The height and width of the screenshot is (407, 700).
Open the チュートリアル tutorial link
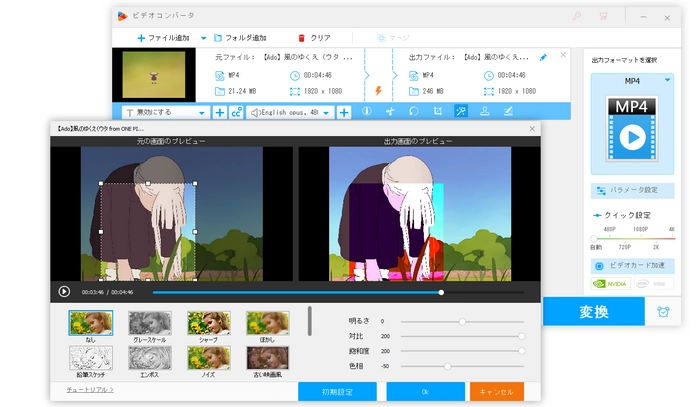[x=90, y=390]
